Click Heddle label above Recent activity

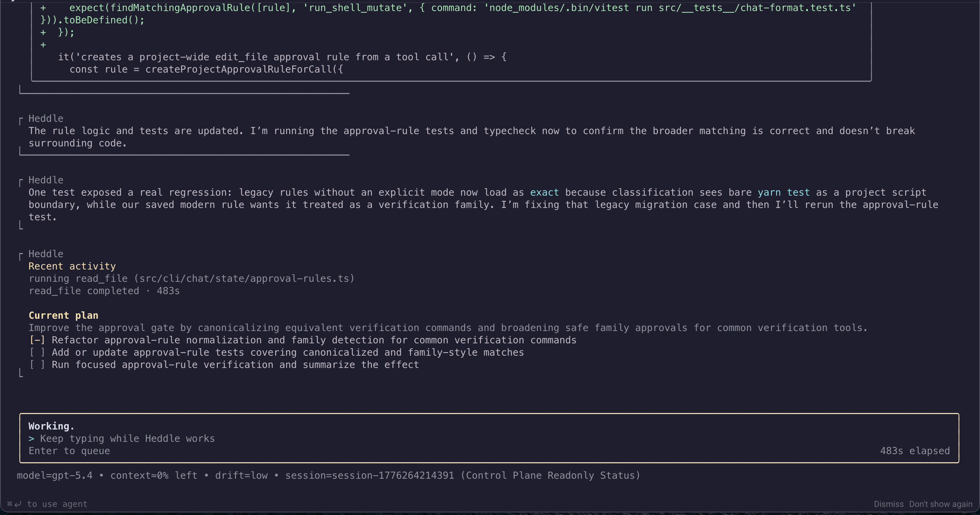coord(46,254)
